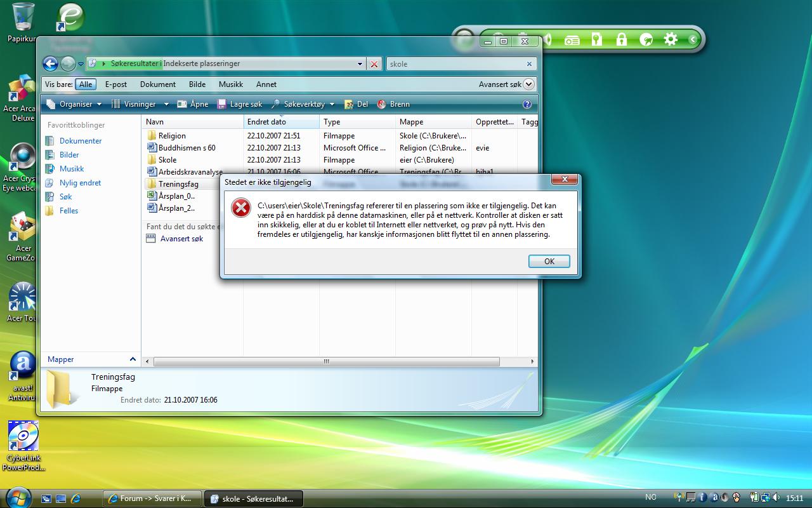Click the red X stop-search button
Screen dimensions: 812x508
[x=374, y=64]
